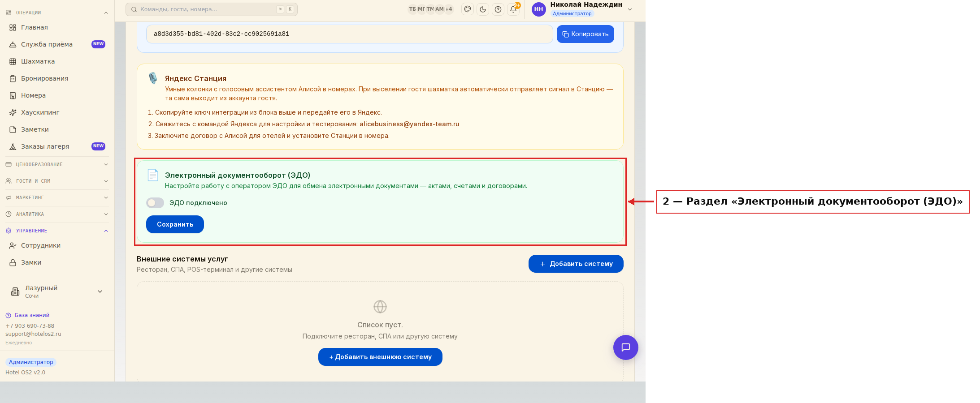
Task: Click the НН user avatar
Action: (539, 9)
